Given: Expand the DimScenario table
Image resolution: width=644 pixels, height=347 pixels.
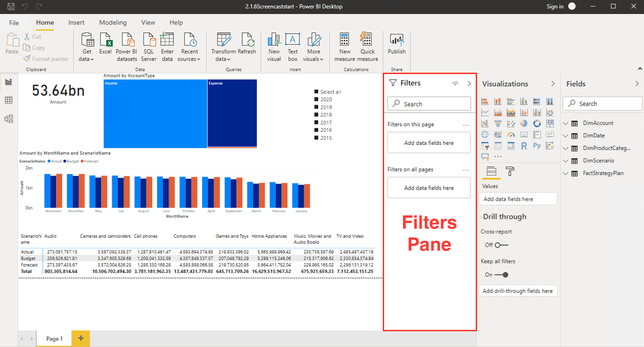Looking at the screenshot, I should coord(565,161).
